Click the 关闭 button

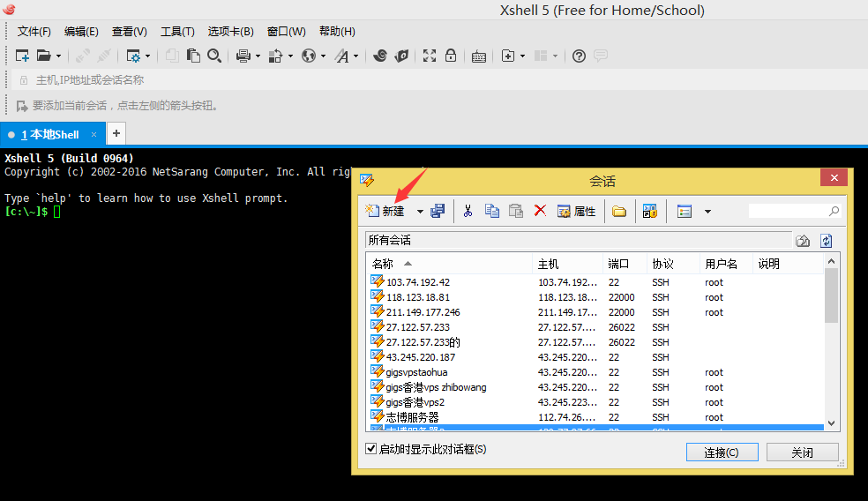tap(802, 452)
